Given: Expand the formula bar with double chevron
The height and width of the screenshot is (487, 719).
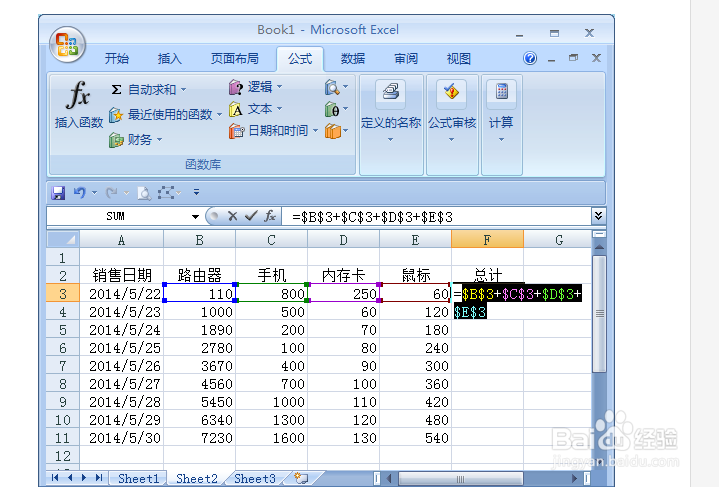Looking at the screenshot, I should 598,216.
